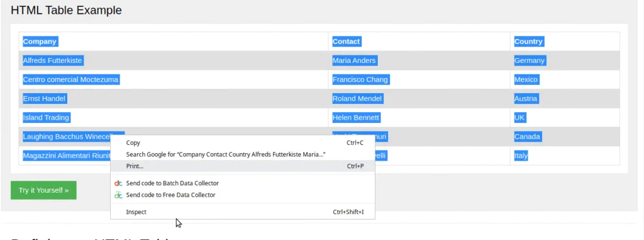Viewport: 644px width, 240px height.
Task: Select Send code to Free Data Collector
Action: coord(243,195)
